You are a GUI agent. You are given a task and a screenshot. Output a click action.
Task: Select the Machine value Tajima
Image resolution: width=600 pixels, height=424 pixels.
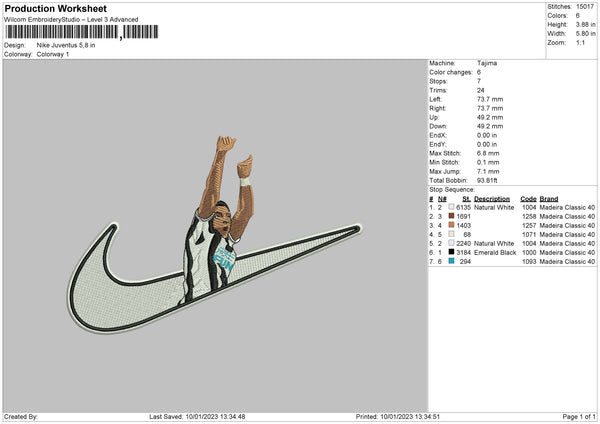[x=487, y=63]
